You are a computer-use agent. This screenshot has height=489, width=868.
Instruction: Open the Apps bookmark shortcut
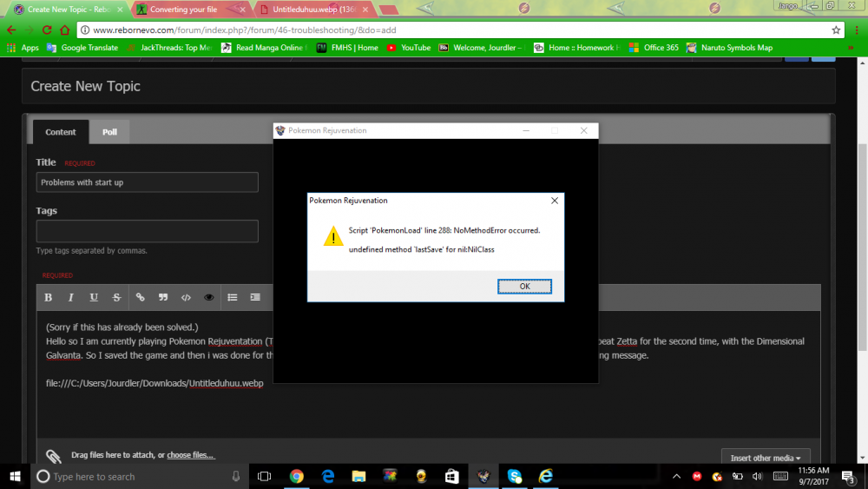tap(23, 48)
